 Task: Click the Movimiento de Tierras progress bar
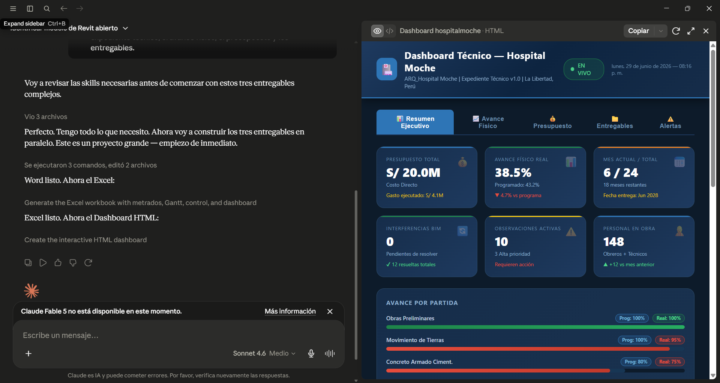pyautogui.click(x=535, y=349)
